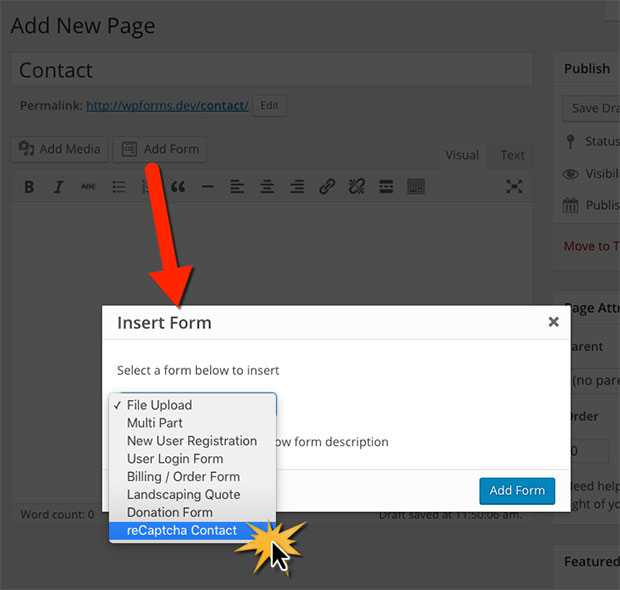Image resolution: width=620 pixels, height=590 pixels.
Task: Pick Landscaping Quote form option
Action: pyautogui.click(x=193, y=495)
